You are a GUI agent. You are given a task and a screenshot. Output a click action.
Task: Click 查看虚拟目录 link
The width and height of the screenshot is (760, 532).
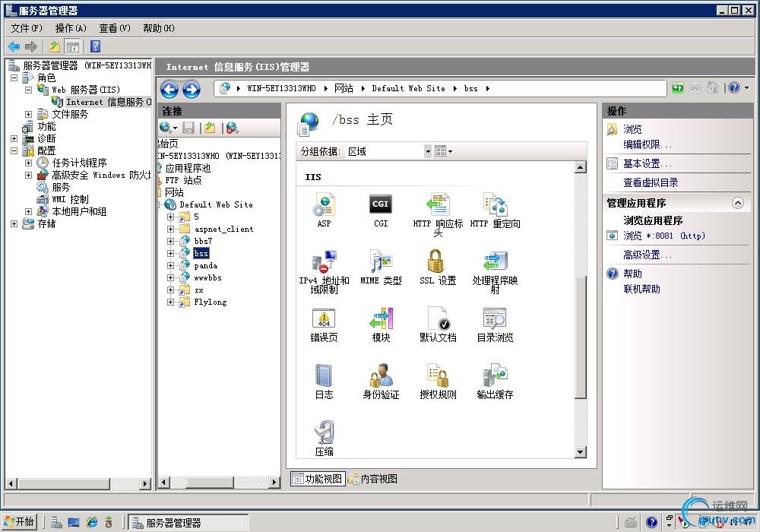(x=651, y=182)
